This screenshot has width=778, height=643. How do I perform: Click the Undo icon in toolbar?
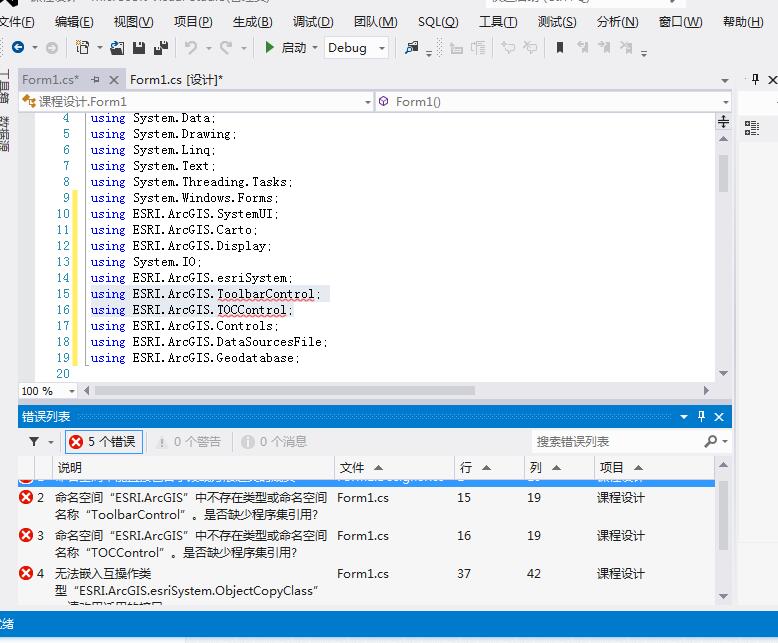(x=191, y=47)
